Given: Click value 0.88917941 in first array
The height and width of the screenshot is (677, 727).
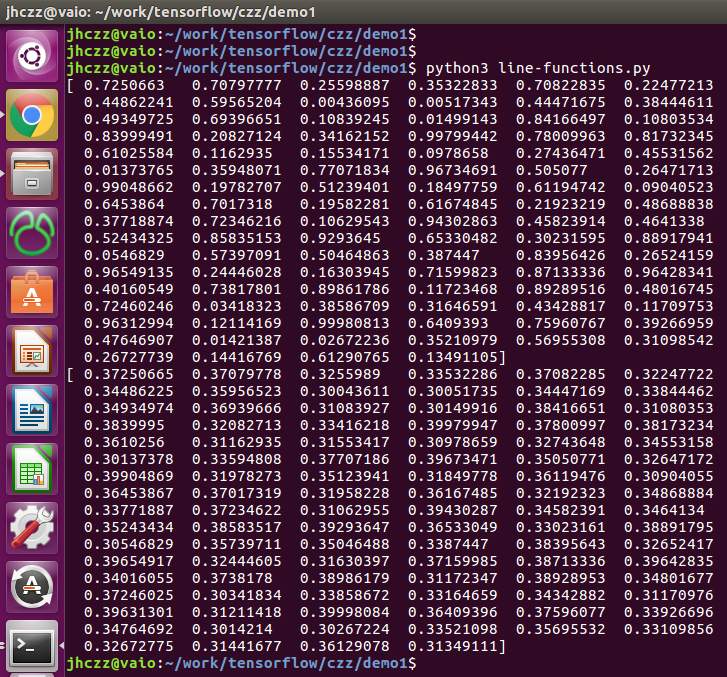Looking at the screenshot, I should point(669,238).
